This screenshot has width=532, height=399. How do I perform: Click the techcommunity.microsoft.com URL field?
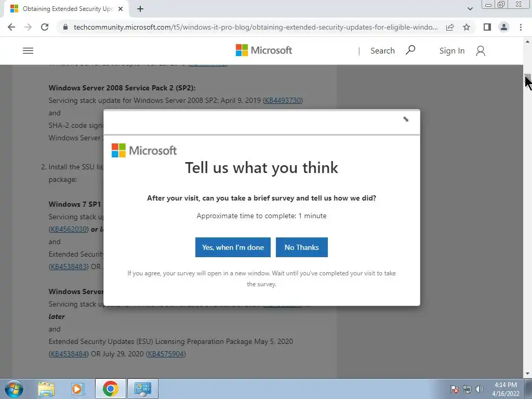(x=256, y=27)
